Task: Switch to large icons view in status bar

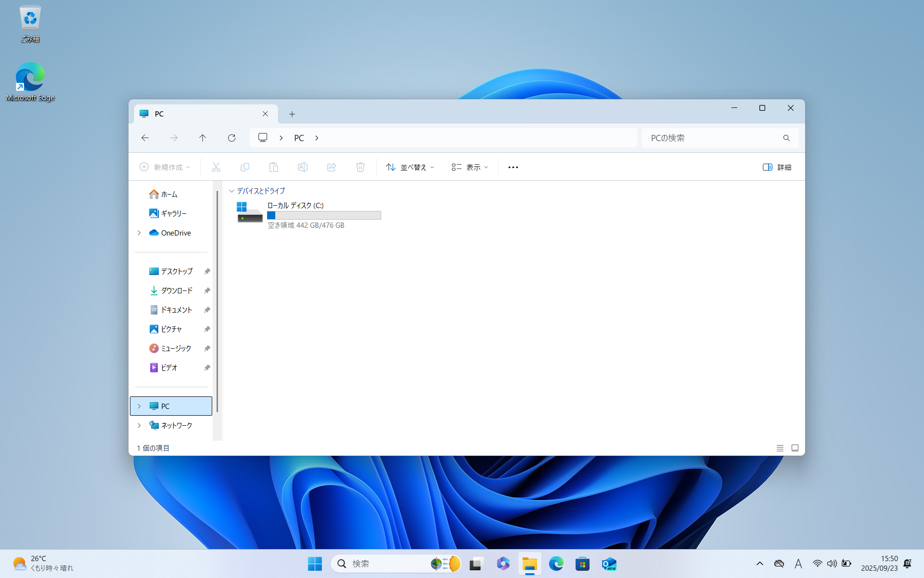Action: [795, 448]
